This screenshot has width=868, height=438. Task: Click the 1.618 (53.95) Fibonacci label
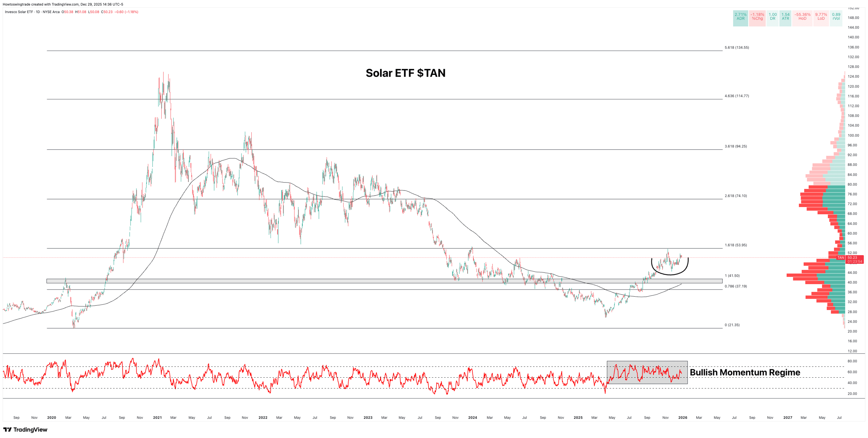click(x=736, y=245)
